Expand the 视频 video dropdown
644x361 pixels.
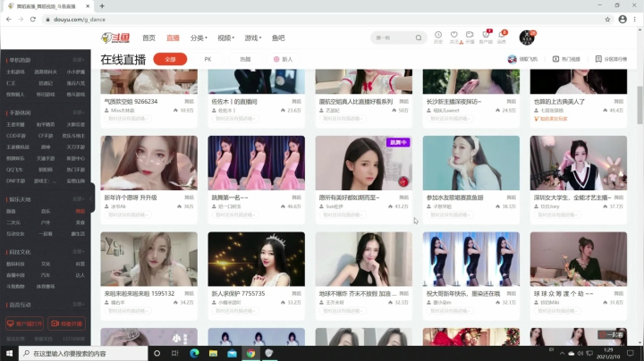[x=225, y=38]
